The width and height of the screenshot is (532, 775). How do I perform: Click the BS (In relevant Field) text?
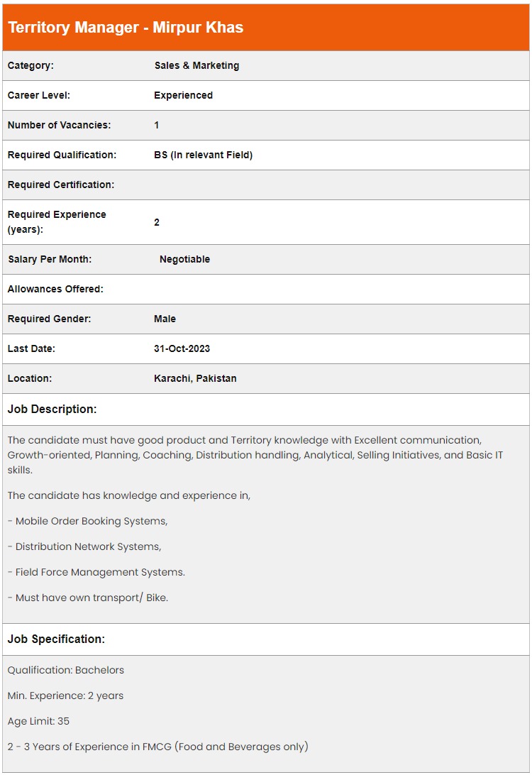203,155
